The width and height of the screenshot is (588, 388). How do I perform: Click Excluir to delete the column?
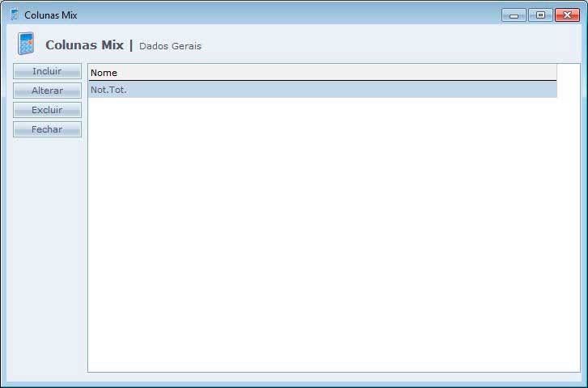47,110
